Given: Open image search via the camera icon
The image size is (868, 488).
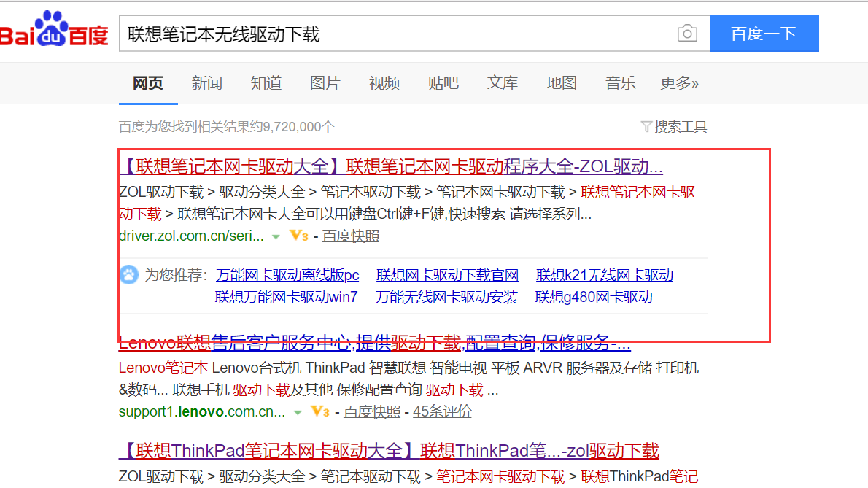Looking at the screenshot, I should 686,33.
